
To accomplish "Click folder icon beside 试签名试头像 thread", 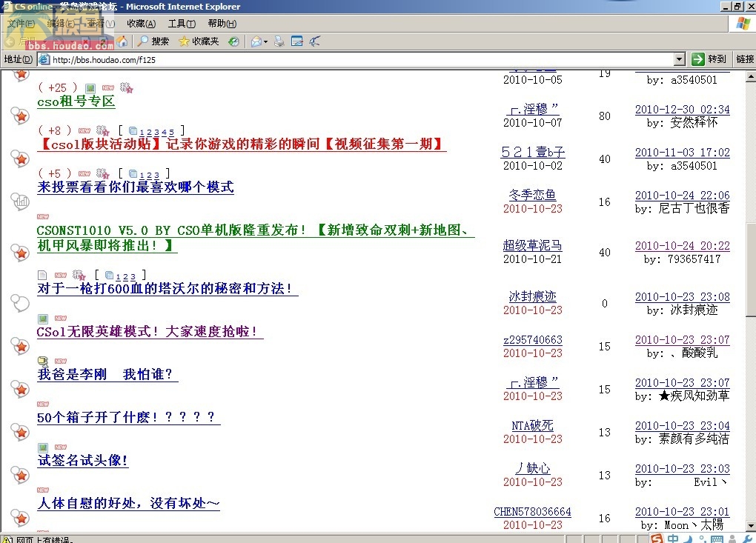I will click(x=20, y=475).
